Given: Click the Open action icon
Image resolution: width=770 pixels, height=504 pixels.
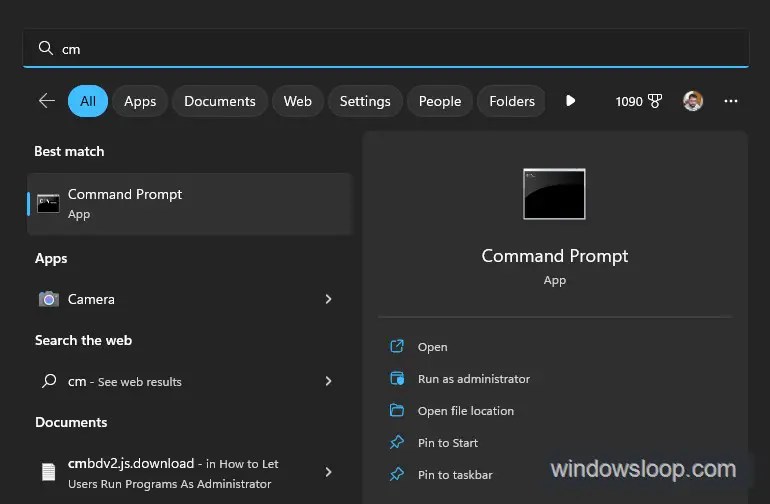Looking at the screenshot, I should point(397,346).
